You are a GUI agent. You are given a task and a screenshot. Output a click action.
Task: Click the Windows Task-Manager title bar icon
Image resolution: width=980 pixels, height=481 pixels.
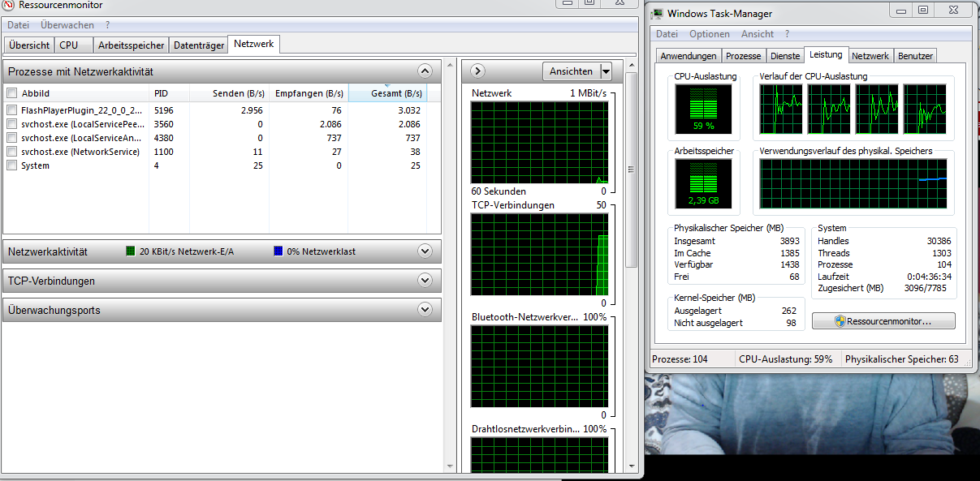coord(657,13)
